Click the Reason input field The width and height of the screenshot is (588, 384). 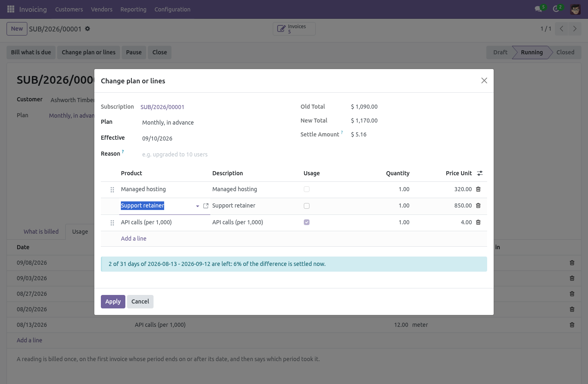coord(215,154)
